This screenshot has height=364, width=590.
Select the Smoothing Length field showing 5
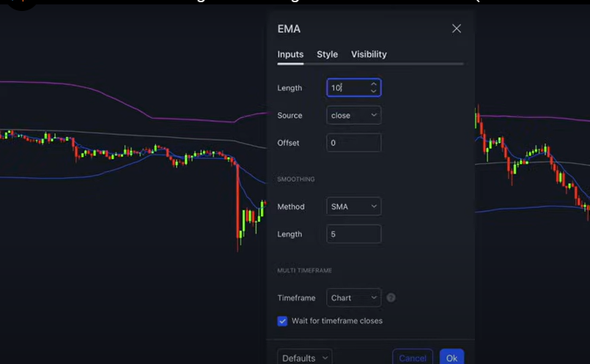coord(354,234)
